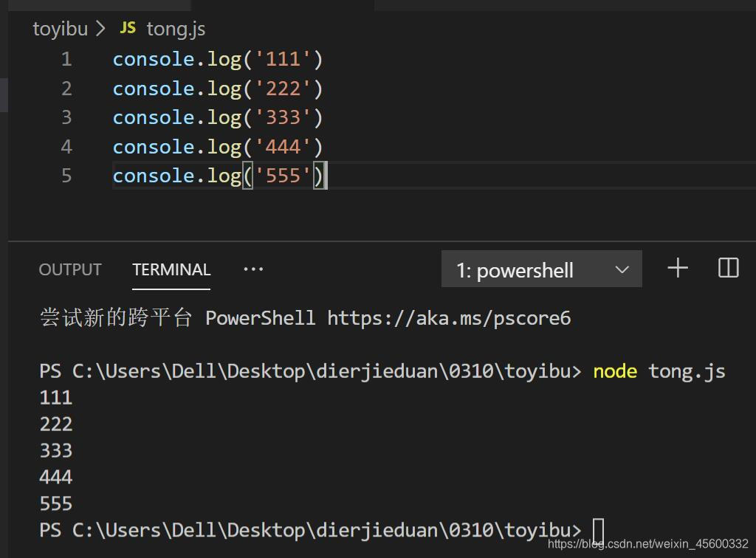Viewport: 756px width, 558px height.
Task: Click terminal output line 444
Action: coord(56,477)
